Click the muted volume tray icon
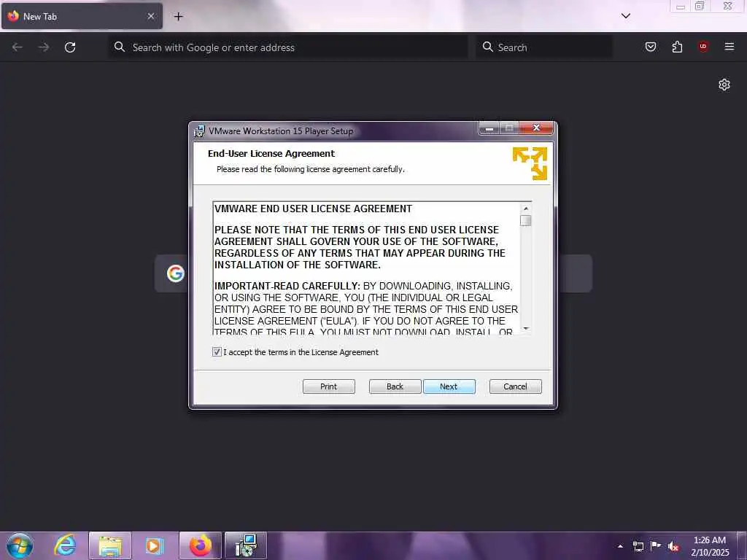This screenshot has width=747, height=560. click(673, 546)
